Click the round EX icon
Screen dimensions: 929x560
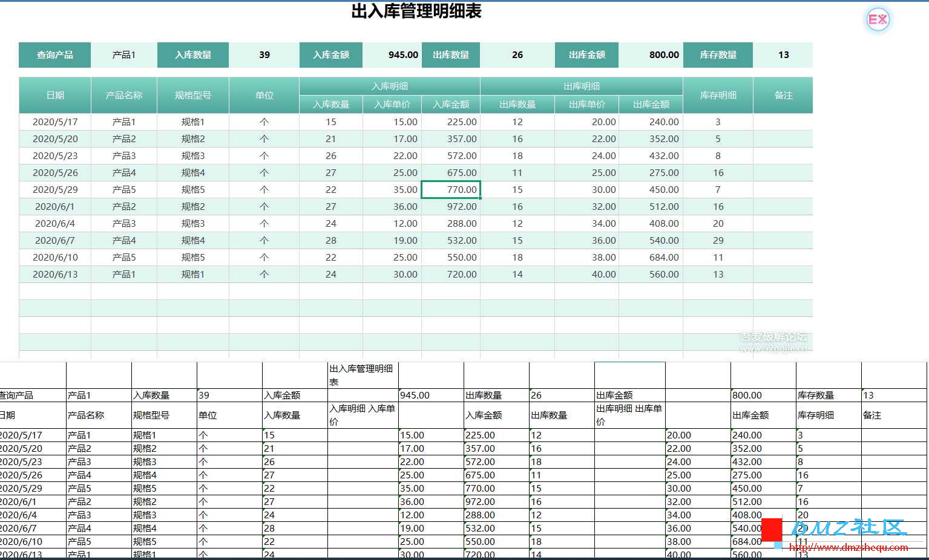pos(878,20)
